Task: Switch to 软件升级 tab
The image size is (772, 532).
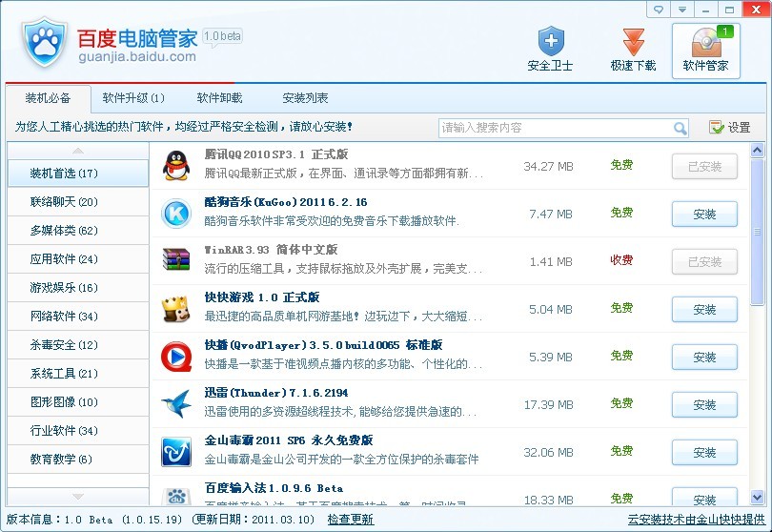Action: tap(133, 98)
